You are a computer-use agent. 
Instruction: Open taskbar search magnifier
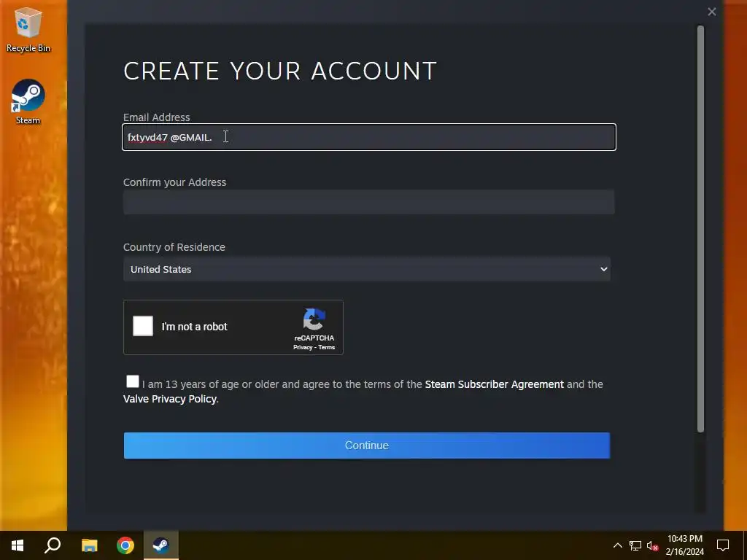coord(53,545)
